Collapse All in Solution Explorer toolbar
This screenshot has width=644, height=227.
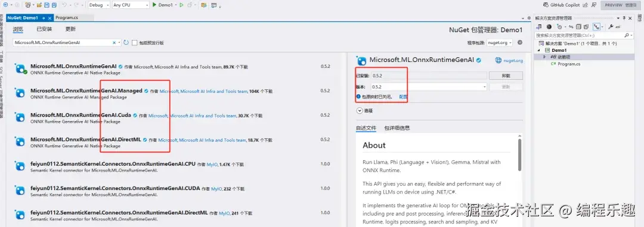tap(578, 27)
